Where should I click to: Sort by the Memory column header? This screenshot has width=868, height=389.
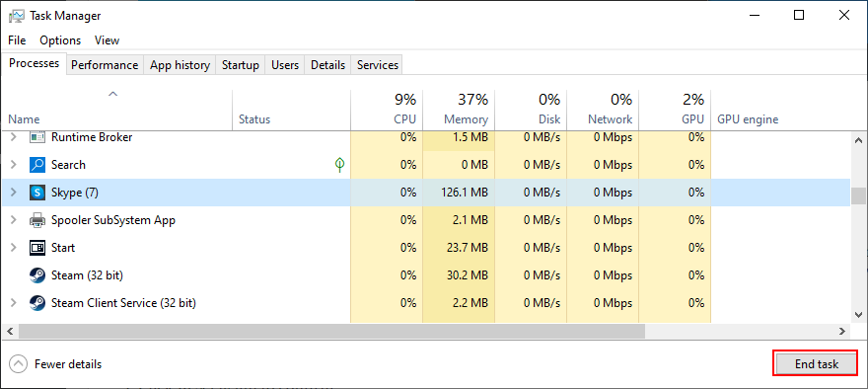coord(459,110)
